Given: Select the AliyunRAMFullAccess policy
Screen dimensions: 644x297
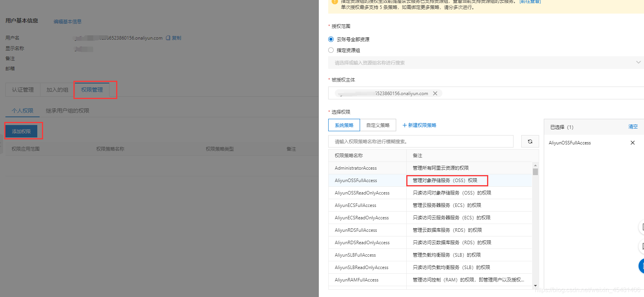Looking at the screenshot, I should (x=430, y=280).
